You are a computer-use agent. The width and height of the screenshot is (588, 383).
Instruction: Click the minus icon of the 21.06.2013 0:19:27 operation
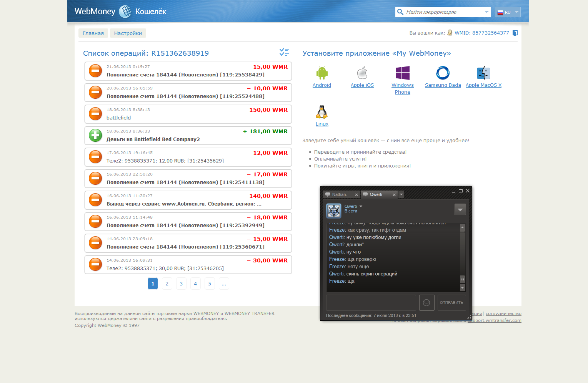[x=95, y=71]
